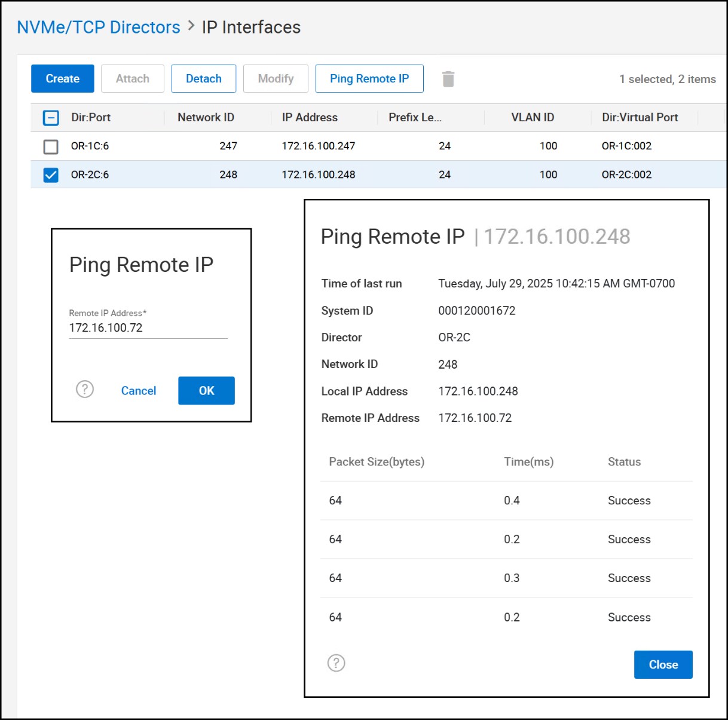Click the Packet Size(bytes) results header

(x=377, y=462)
